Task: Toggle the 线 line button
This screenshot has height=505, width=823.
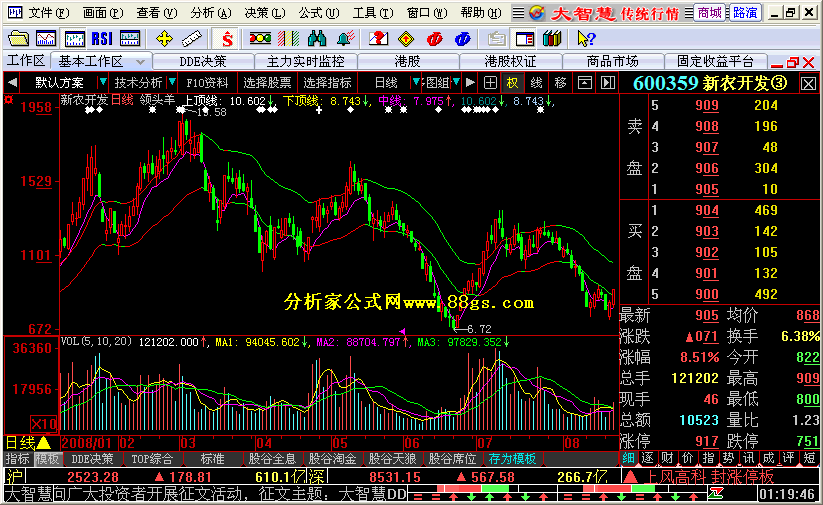Action: coord(536,82)
